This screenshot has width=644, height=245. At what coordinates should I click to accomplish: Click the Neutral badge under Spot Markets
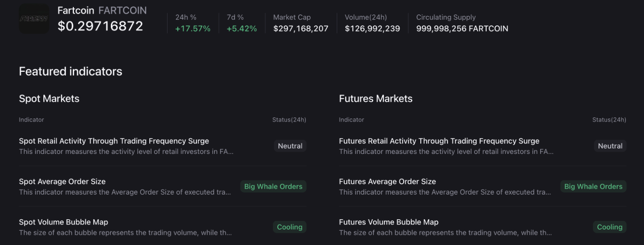(290, 146)
